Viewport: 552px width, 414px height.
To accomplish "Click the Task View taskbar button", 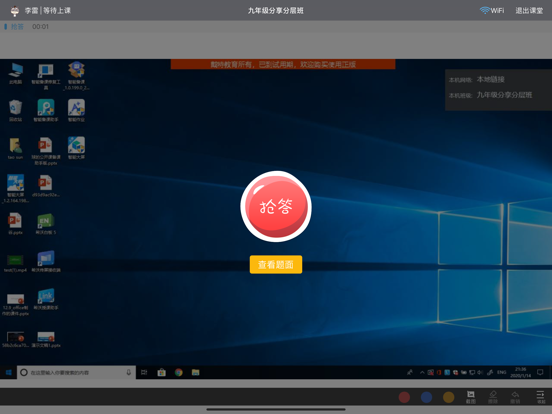I will tap(144, 372).
